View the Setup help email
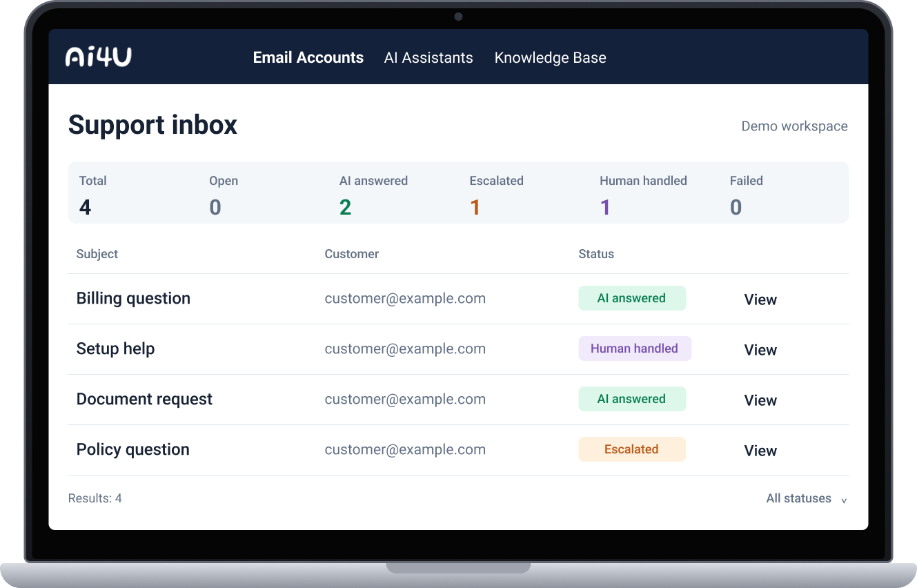917x588 pixels. (760, 350)
